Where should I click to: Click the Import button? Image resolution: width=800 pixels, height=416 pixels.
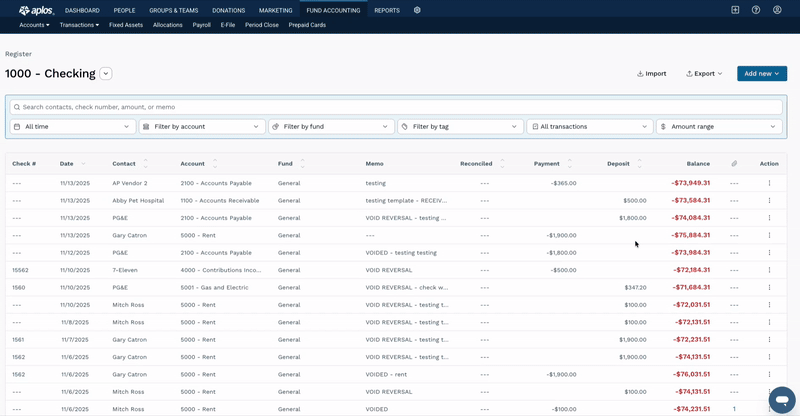pyautogui.click(x=652, y=74)
